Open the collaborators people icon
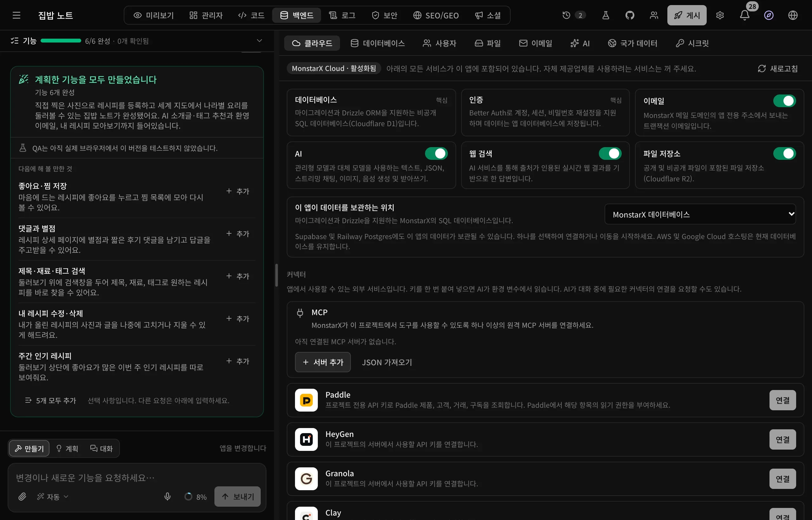The image size is (812, 520). click(x=654, y=15)
